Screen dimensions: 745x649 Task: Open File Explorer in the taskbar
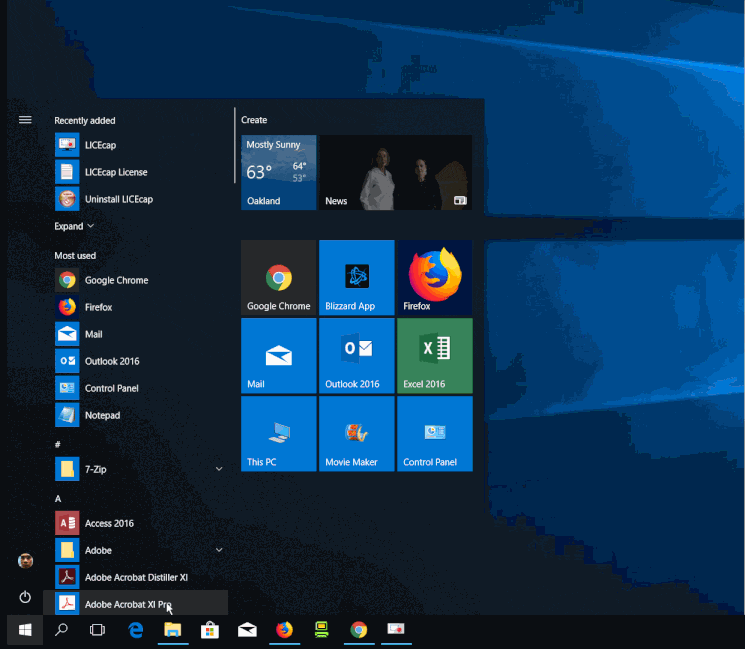[x=173, y=630]
